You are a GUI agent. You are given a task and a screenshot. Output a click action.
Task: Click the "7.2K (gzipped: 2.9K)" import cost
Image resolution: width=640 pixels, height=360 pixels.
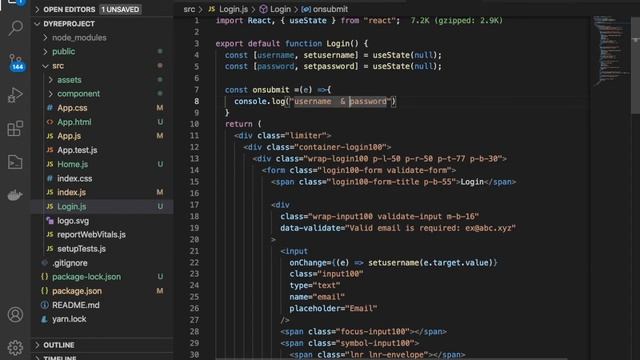pos(457,20)
